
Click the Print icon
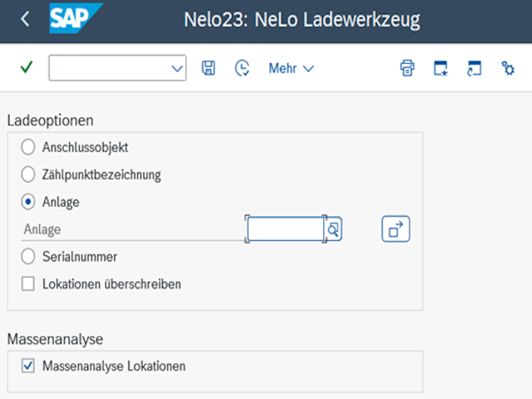click(x=407, y=68)
